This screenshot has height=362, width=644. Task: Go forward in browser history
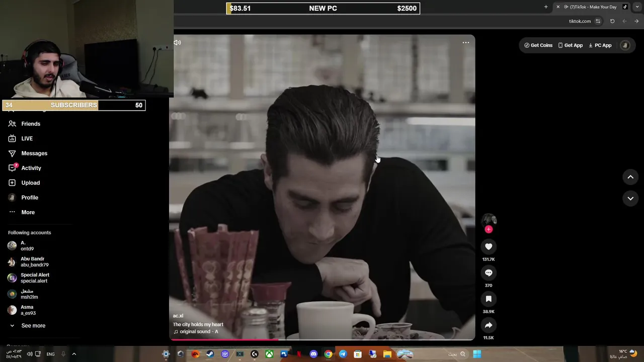click(x=624, y=21)
